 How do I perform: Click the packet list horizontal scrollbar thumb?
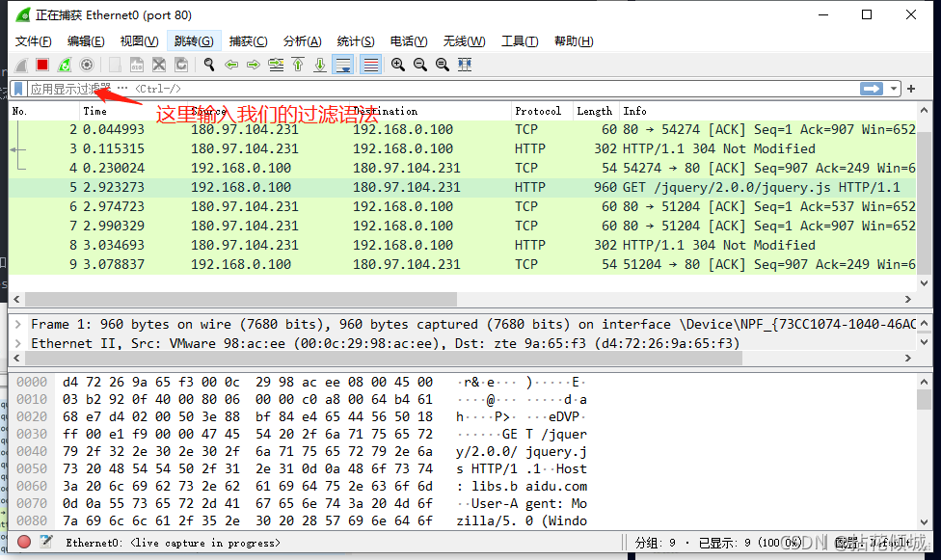pos(241,299)
